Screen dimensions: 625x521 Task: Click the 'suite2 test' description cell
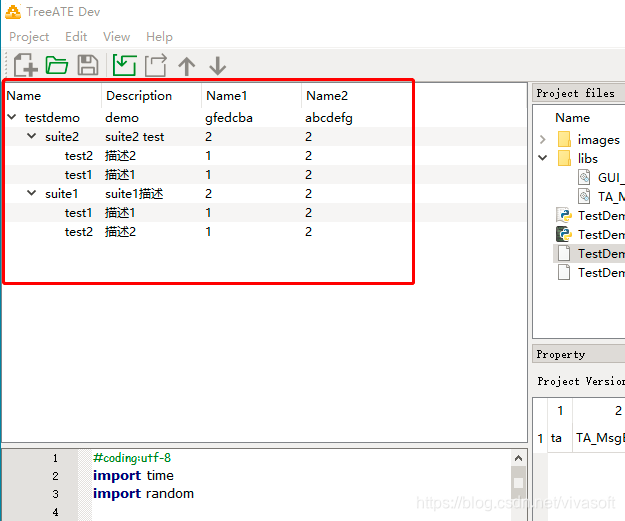pyautogui.click(x=134, y=137)
